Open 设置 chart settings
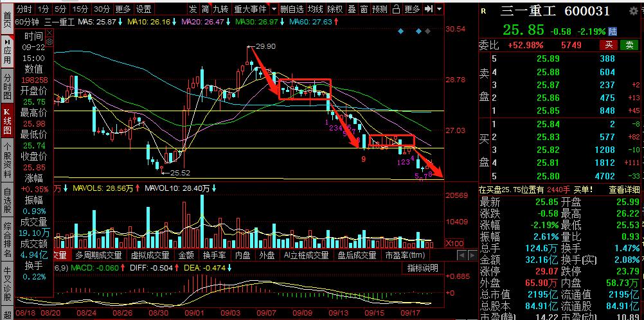Viewport: 644px width, 320px height. pos(144,8)
